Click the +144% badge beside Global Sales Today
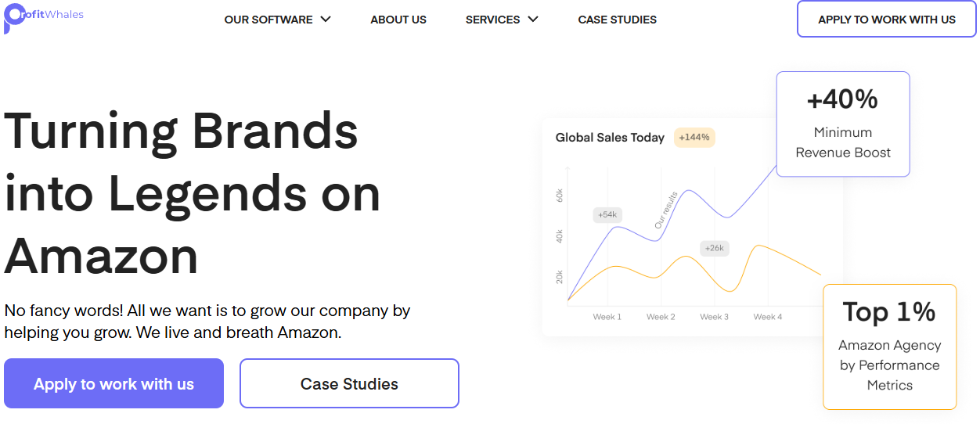980x424 pixels. pyautogui.click(x=694, y=138)
